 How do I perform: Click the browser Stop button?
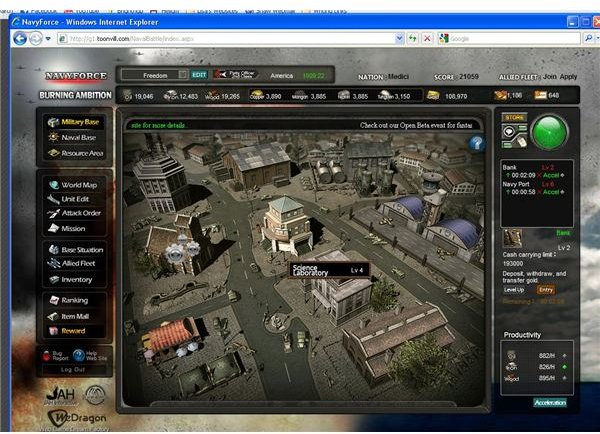pos(427,38)
